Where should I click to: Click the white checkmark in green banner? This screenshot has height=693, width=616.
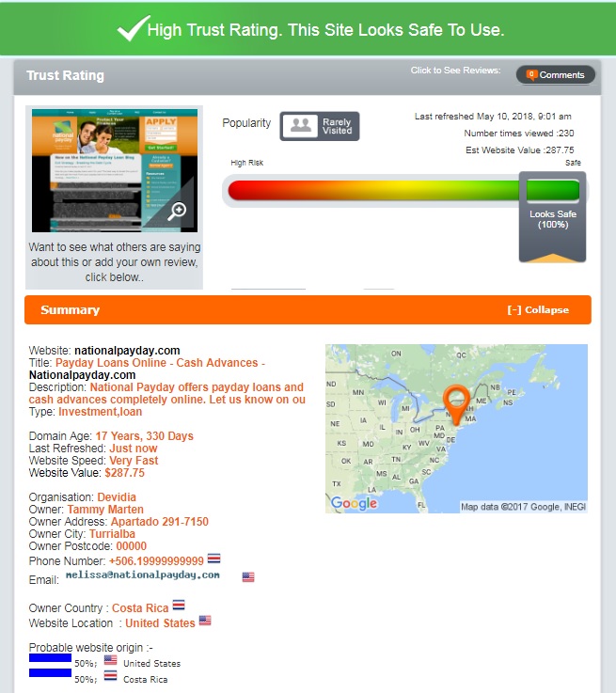(x=133, y=27)
